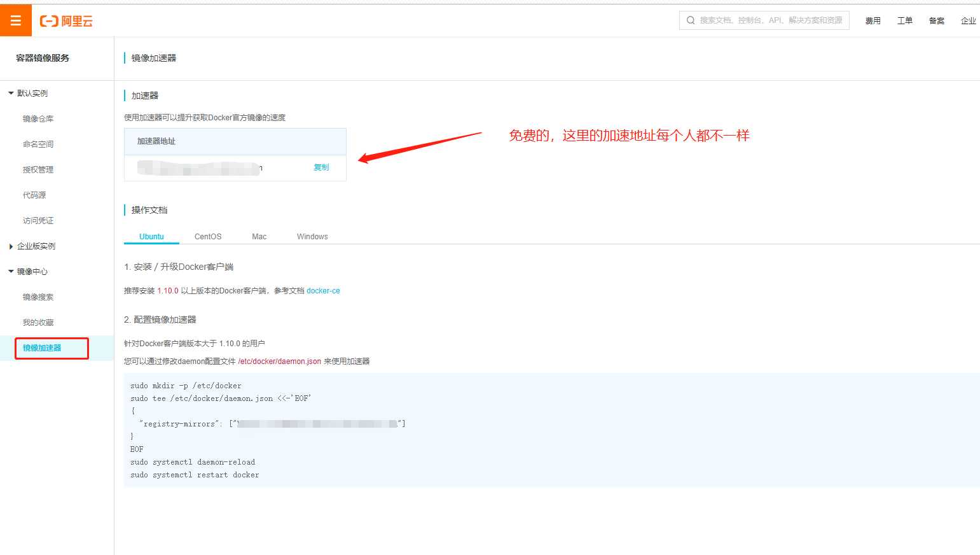Click 复制 to copy accelerator address
Image resolution: width=980 pixels, height=555 pixels.
(x=321, y=167)
